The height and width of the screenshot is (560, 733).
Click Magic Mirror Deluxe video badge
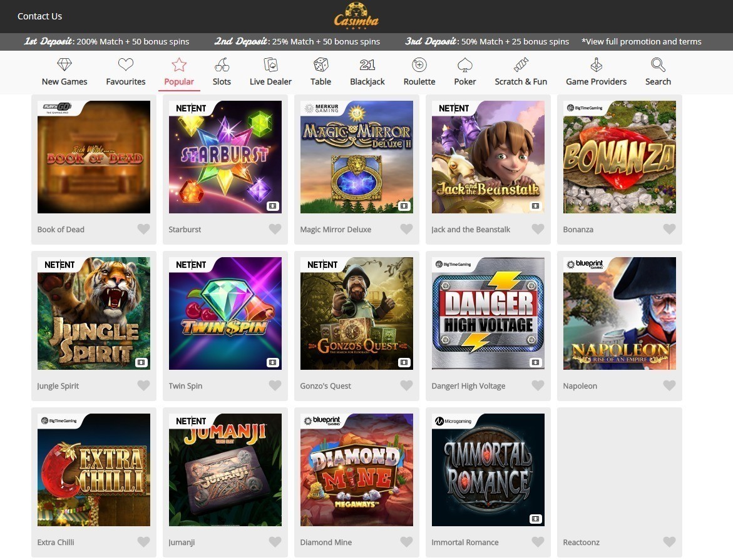pyautogui.click(x=404, y=206)
